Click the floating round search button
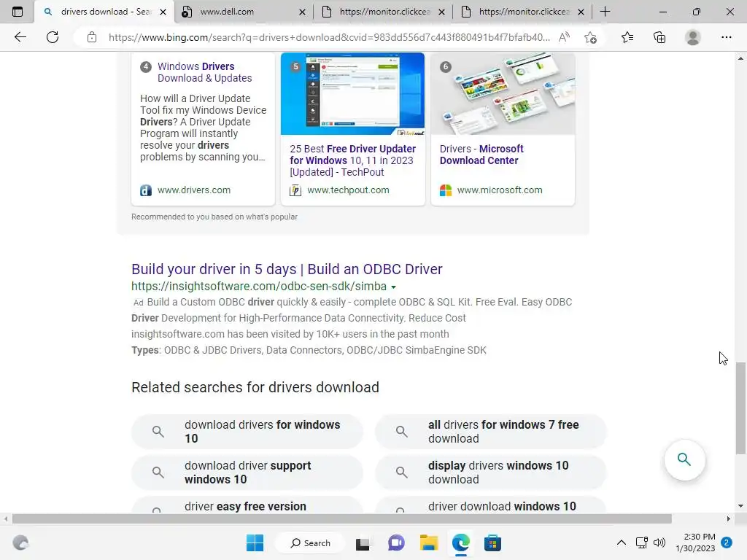 pyautogui.click(x=684, y=459)
